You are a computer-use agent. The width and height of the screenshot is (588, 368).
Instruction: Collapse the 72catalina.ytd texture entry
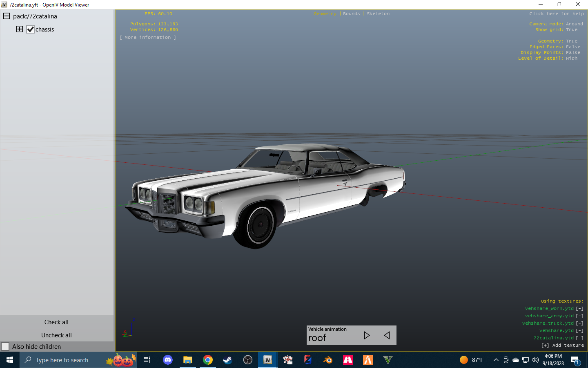(x=579, y=338)
